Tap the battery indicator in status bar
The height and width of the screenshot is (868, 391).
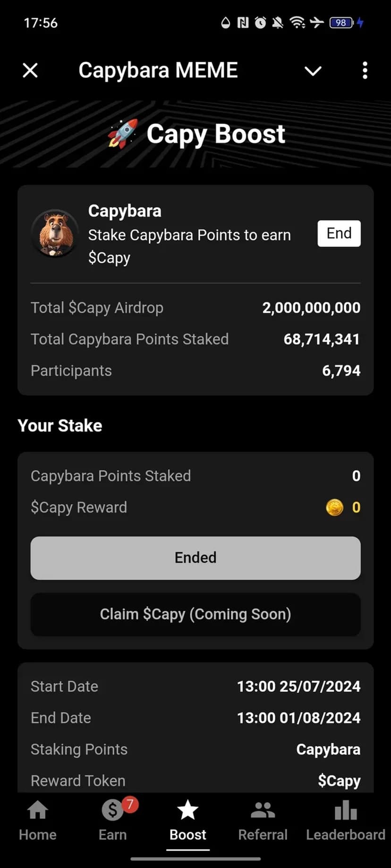point(341,23)
